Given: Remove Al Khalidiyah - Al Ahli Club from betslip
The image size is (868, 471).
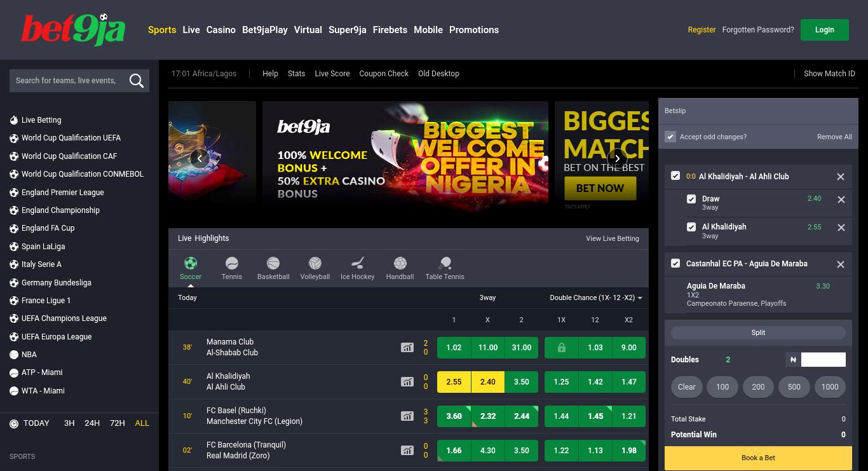Looking at the screenshot, I should [x=841, y=177].
